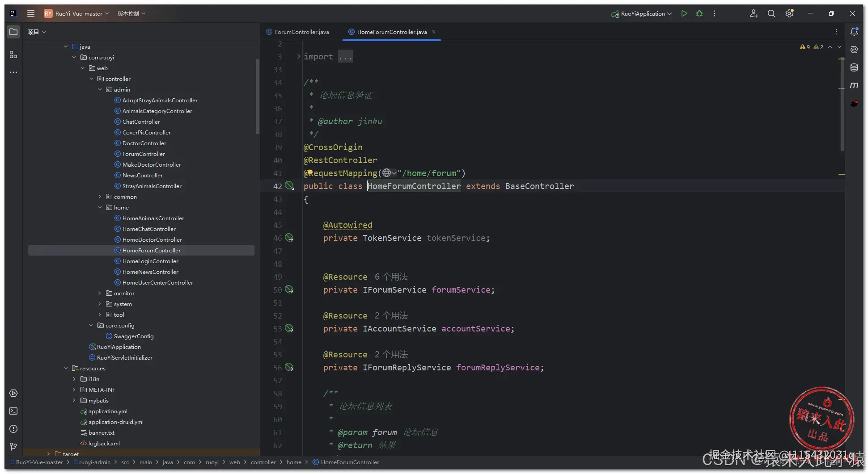This screenshot has width=868, height=474.
Task: Open the Git version control tool window
Action: tap(13, 447)
